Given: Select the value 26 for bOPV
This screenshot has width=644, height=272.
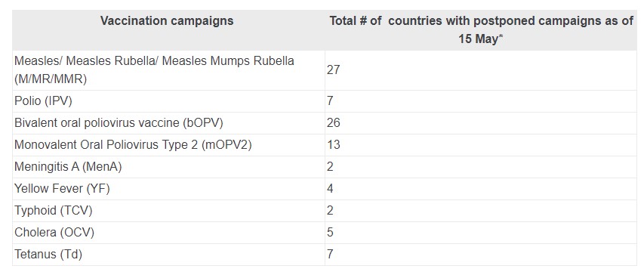Looking at the screenshot, I should click(334, 123).
